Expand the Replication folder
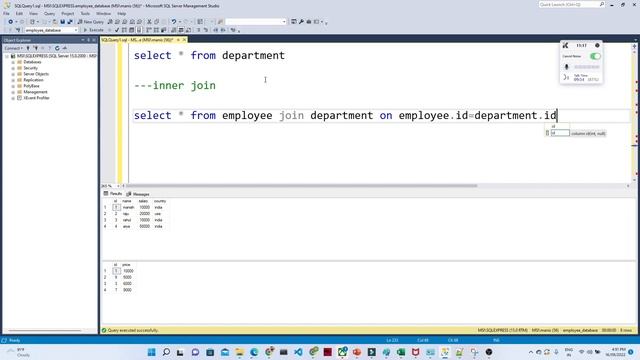This screenshot has width=640, height=360. (13, 80)
